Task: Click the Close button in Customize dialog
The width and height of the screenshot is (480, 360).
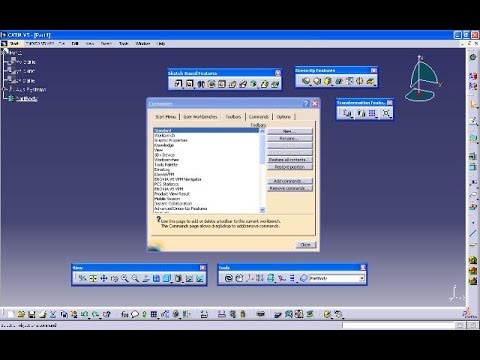Action: tap(306, 245)
